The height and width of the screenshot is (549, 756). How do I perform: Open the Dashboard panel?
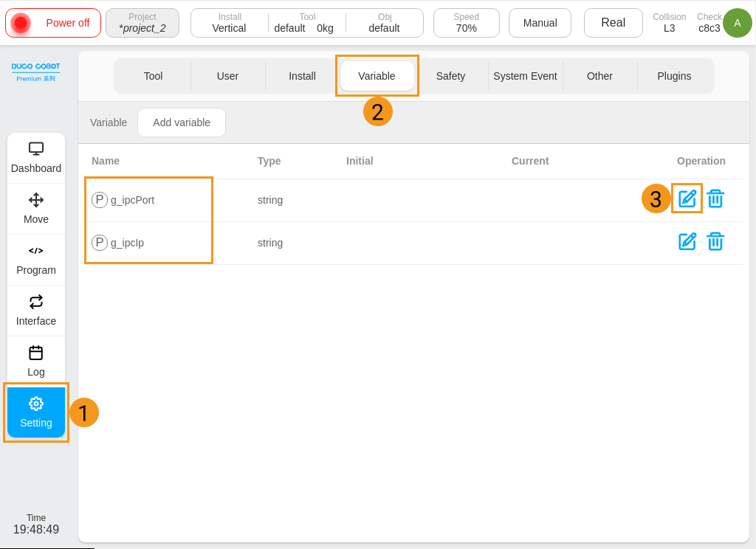coord(35,157)
